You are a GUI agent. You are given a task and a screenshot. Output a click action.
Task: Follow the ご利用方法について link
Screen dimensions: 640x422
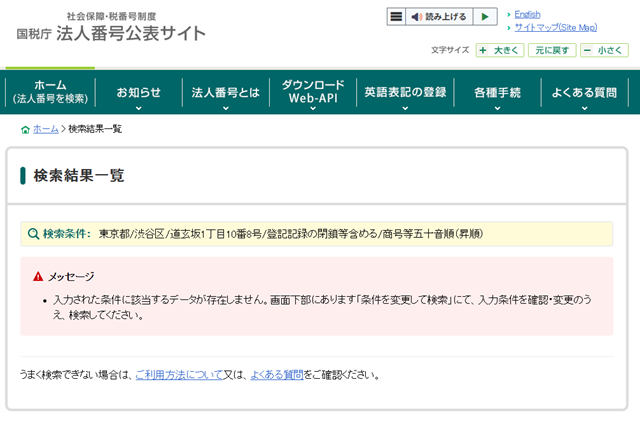pos(178,375)
